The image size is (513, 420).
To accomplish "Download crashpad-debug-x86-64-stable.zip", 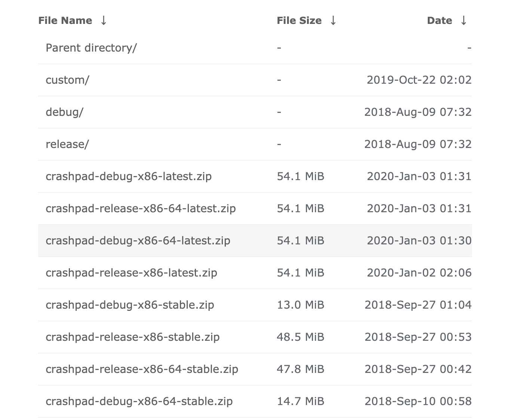I will pos(139,401).
